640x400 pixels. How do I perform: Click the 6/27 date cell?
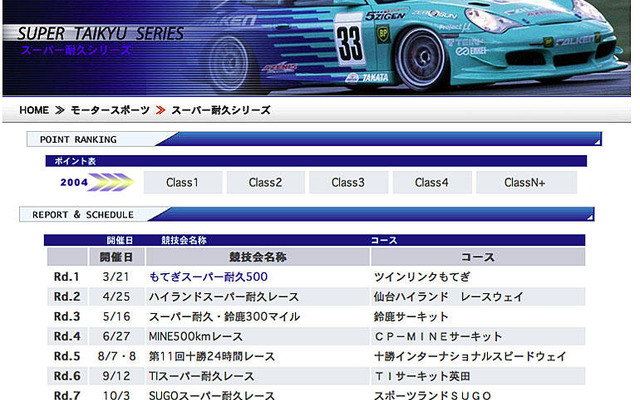(116, 336)
